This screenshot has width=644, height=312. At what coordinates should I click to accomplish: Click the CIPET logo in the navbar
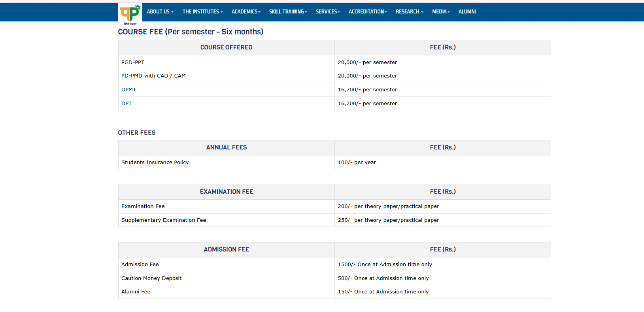pos(130,14)
